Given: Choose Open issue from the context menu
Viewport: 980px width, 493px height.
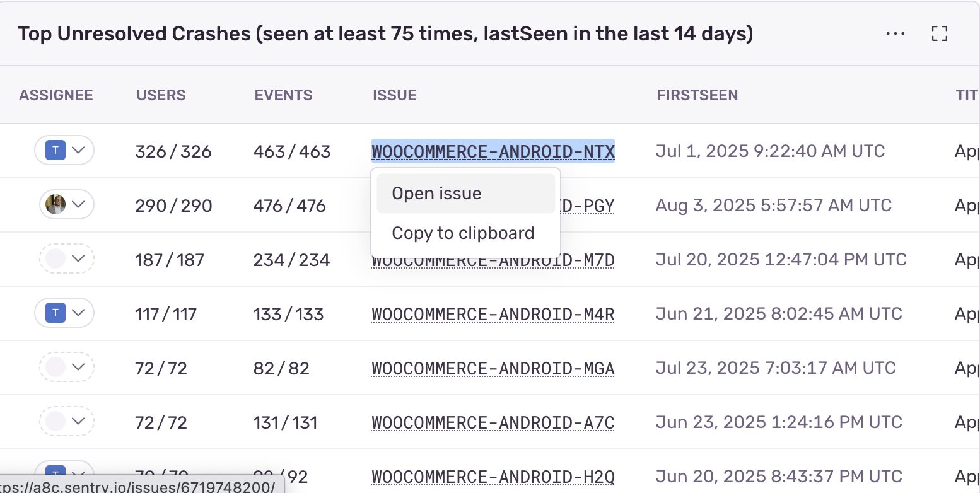Looking at the screenshot, I should click(x=436, y=194).
